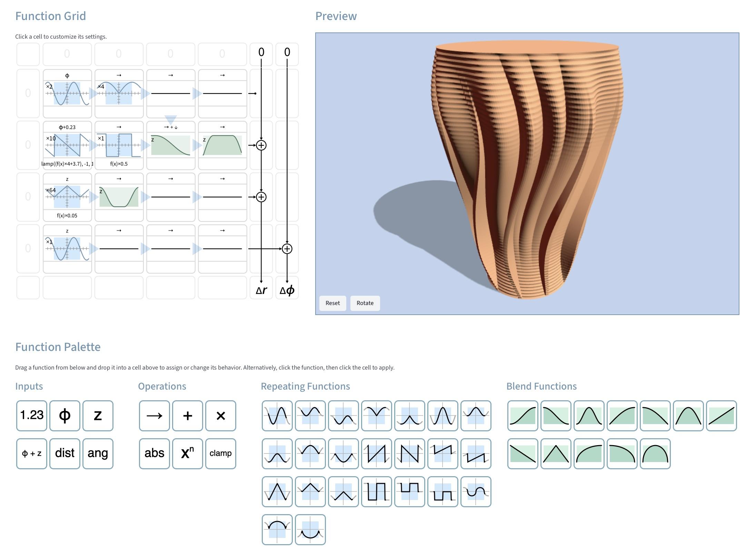
Task: Select the ϕ + z input tile
Action: coord(31,453)
